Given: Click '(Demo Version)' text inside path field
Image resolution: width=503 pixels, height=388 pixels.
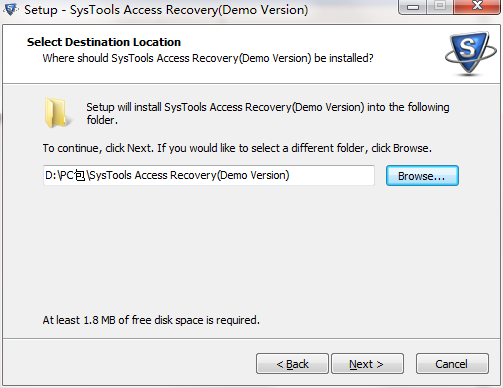Looking at the screenshot, I should click(x=253, y=175).
